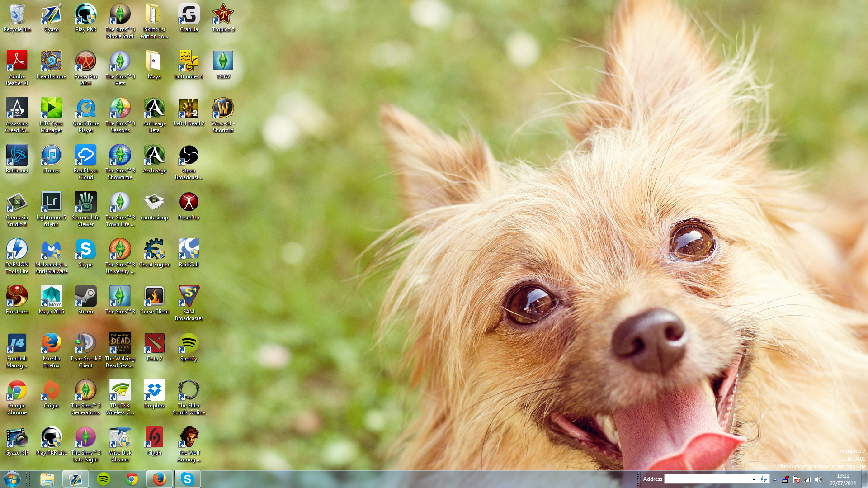Open the Windows Start menu
Image resolution: width=868 pixels, height=488 pixels.
click(x=12, y=479)
